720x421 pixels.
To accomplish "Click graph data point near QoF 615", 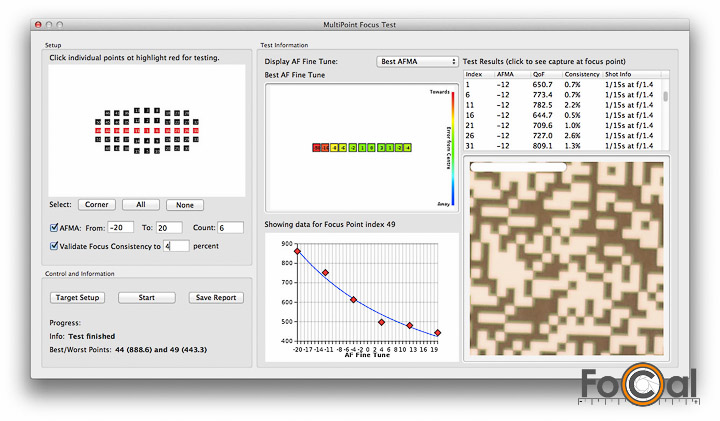I will 354,299.
